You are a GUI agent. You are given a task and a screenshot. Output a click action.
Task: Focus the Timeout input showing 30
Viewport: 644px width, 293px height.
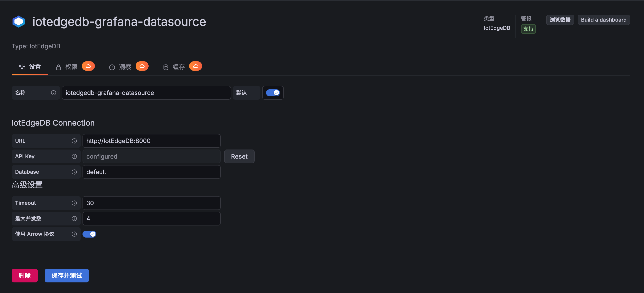click(x=152, y=203)
